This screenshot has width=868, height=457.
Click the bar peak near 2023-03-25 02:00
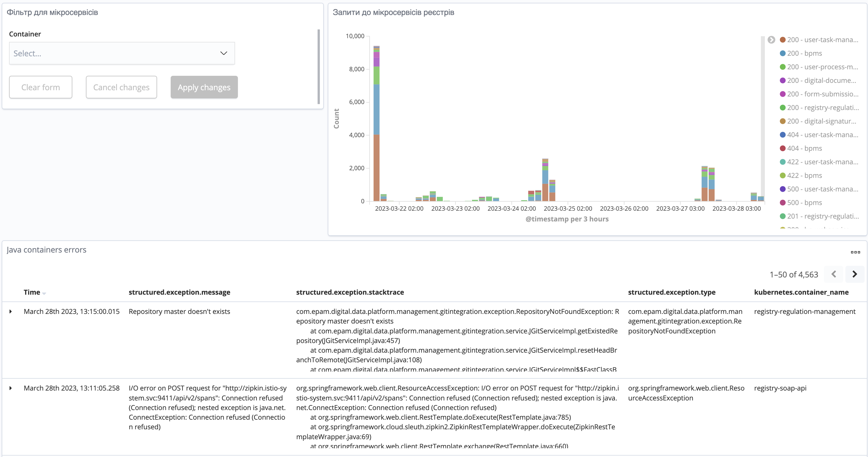pyautogui.click(x=545, y=180)
